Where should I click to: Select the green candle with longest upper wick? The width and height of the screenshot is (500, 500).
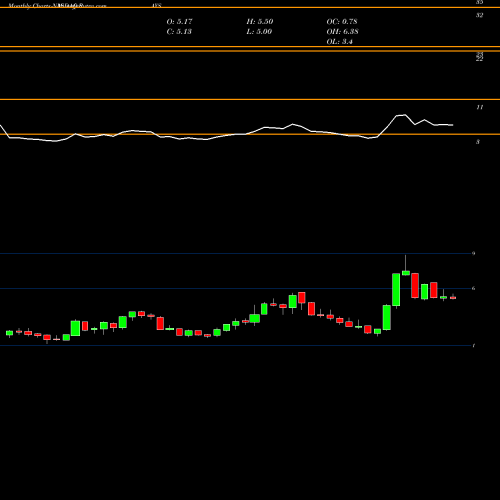click(x=406, y=273)
